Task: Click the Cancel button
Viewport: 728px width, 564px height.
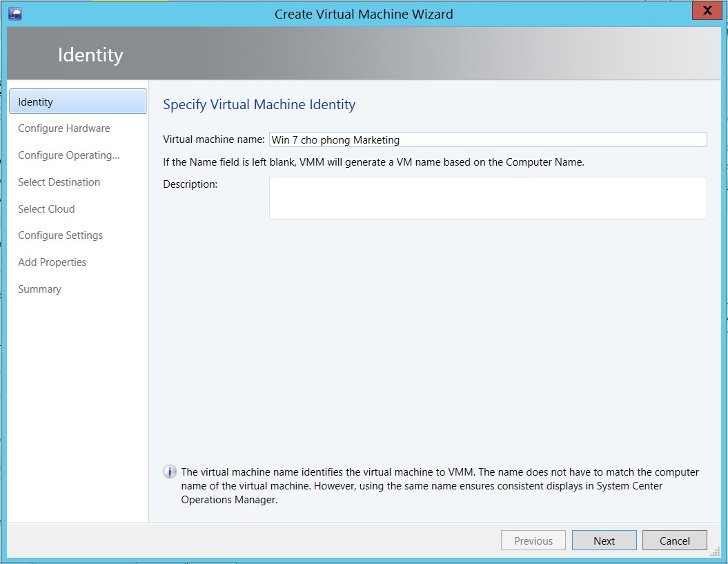Action: [675, 541]
